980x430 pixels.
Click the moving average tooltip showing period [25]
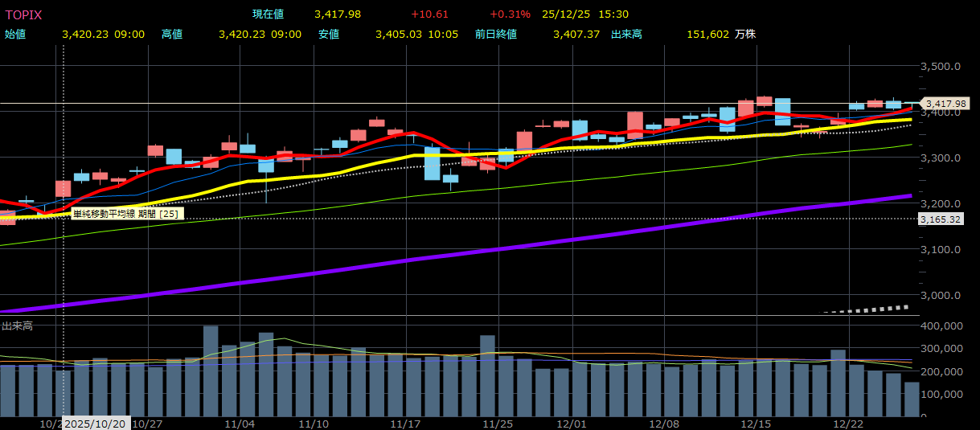pyautogui.click(x=127, y=214)
